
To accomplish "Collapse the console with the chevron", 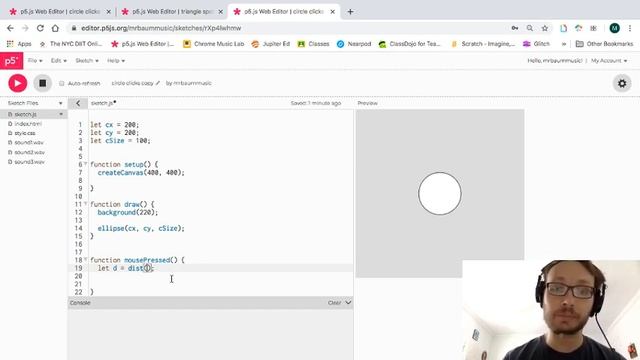I will [x=348, y=303].
